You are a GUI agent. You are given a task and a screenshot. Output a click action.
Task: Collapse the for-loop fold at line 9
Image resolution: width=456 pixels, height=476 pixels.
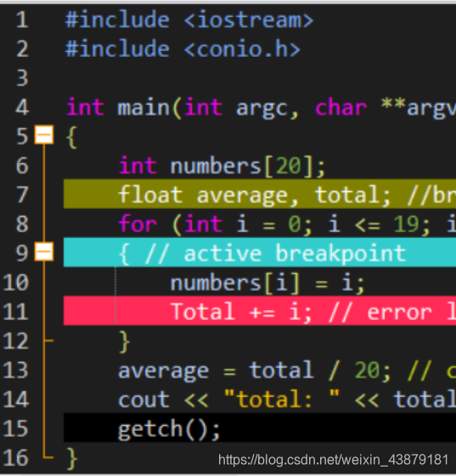click(x=44, y=252)
